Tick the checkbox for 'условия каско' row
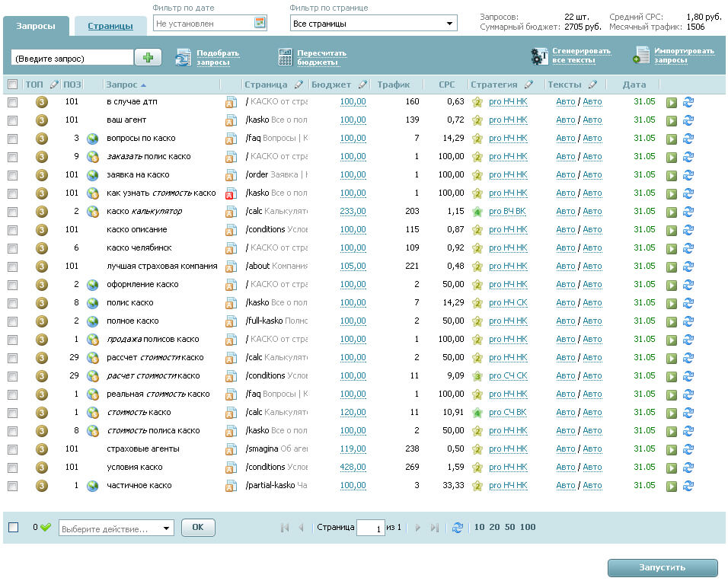728x581 pixels. pyautogui.click(x=12, y=468)
